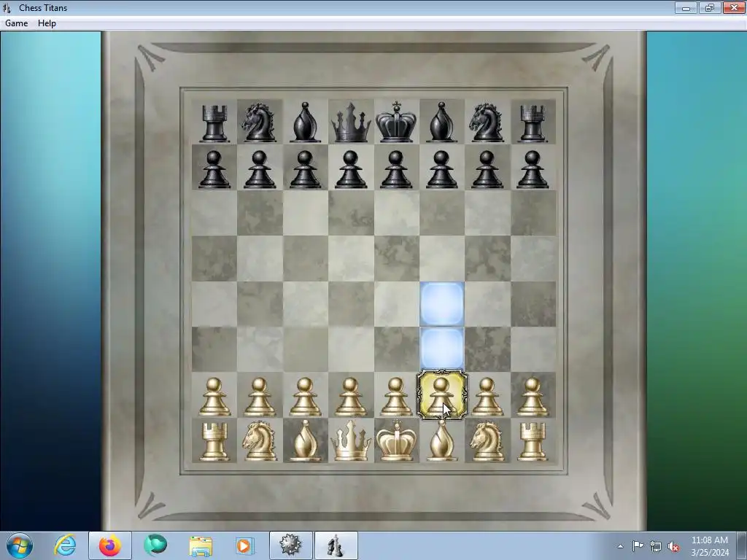Click the black pawn on h7
The height and width of the screenshot is (560, 747).
click(533, 169)
